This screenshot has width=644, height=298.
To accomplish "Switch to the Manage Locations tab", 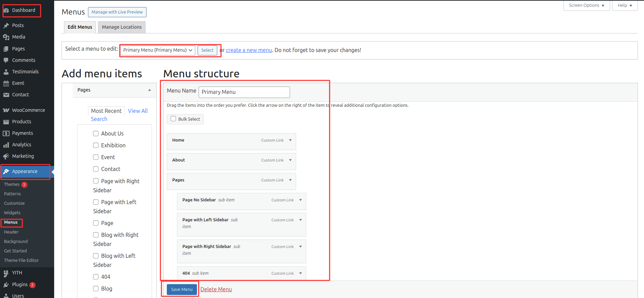I will click(x=122, y=27).
